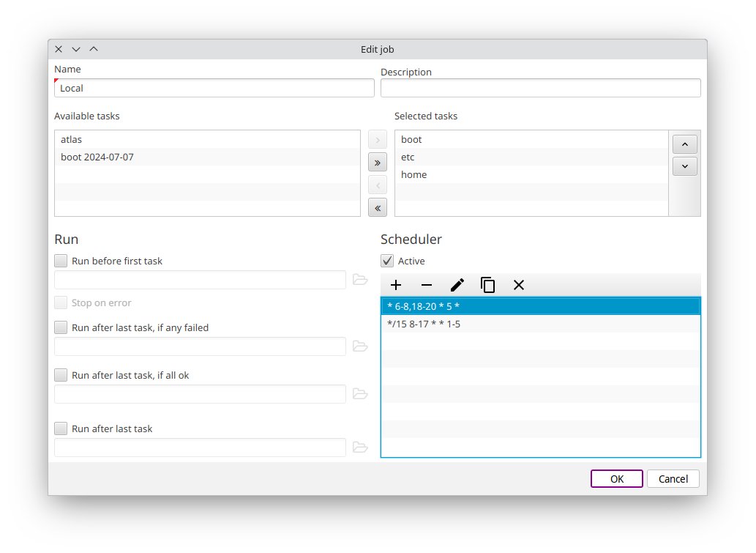Screen dimensions: 756x553
Task: Move selected task down in order
Action: pos(685,166)
